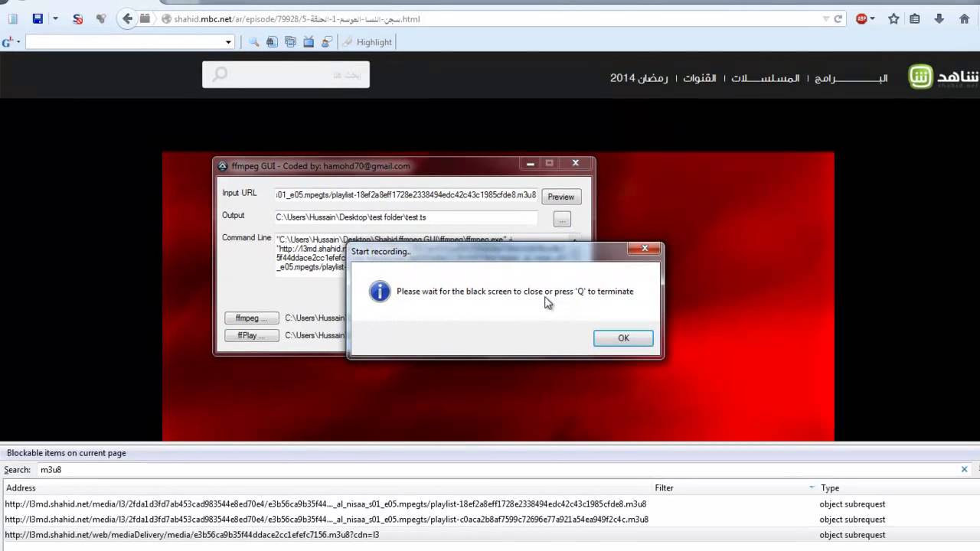
Task: Open the رمضان 2014 navigation item
Action: pos(639,78)
